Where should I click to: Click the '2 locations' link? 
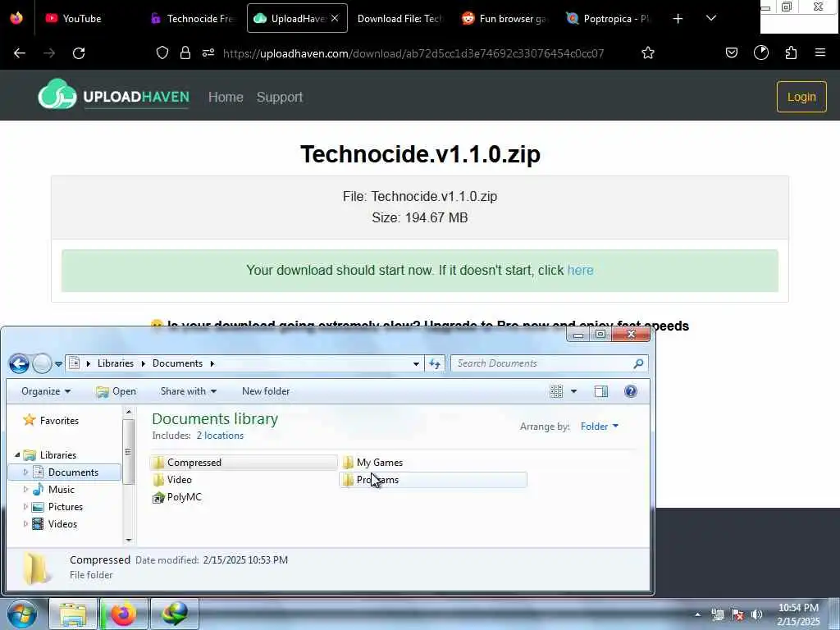(x=220, y=436)
